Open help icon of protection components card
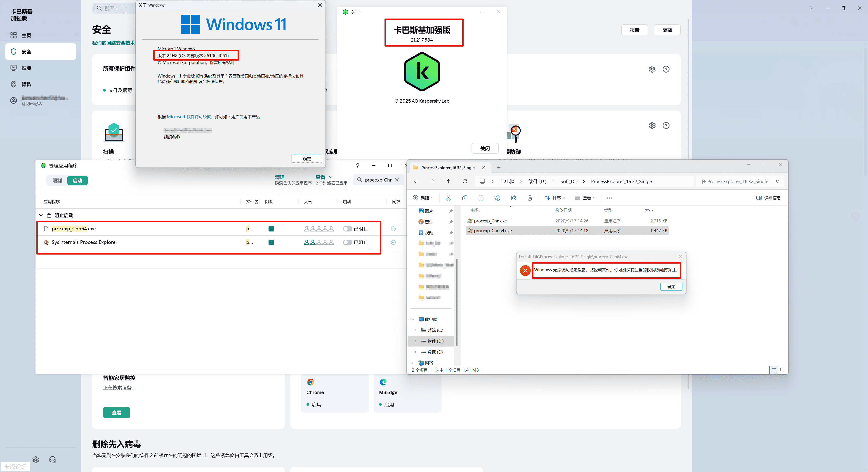Viewport: 868px width, 472px height. (x=666, y=69)
